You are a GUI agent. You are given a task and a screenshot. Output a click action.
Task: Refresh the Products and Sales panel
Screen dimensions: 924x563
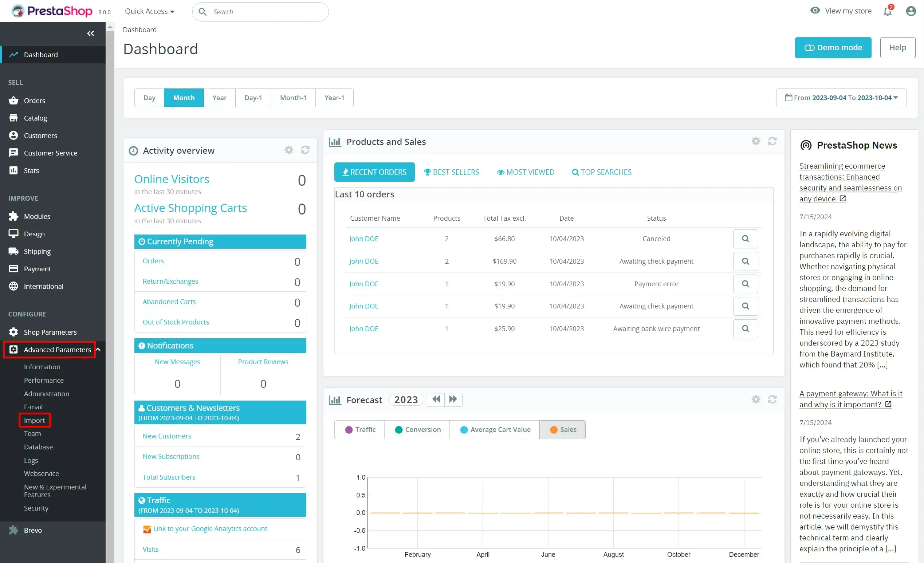[772, 141]
